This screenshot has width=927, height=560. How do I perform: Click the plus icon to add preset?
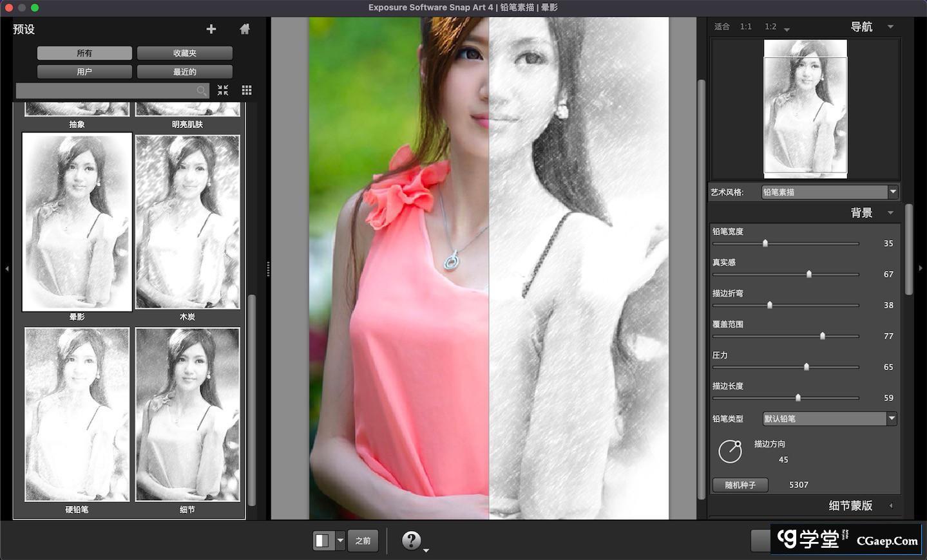pyautogui.click(x=211, y=29)
